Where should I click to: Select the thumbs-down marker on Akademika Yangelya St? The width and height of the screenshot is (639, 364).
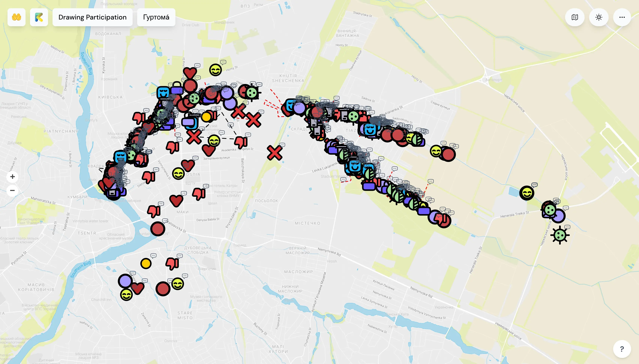pos(241,142)
